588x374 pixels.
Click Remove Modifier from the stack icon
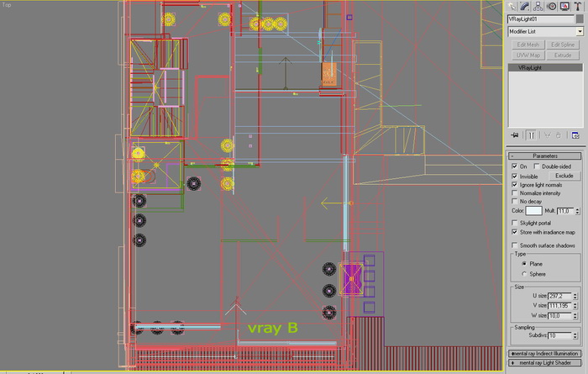tap(558, 135)
